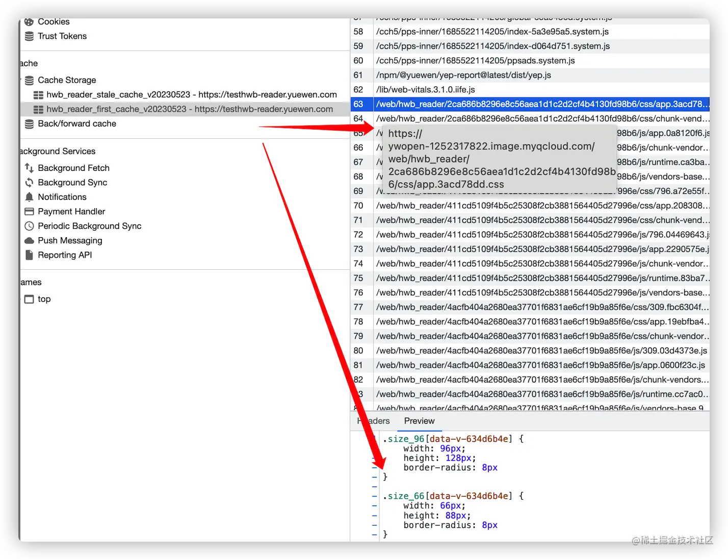Image resolution: width=728 pixels, height=560 pixels.
Task: Select row 73 js/app.2290575e.js entry
Action: click(x=530, y=249)
